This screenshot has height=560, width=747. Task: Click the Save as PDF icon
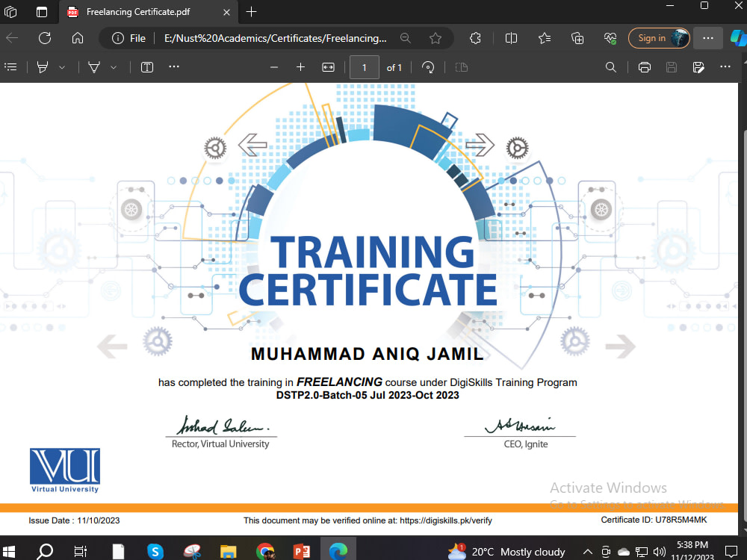click(698, 67)
